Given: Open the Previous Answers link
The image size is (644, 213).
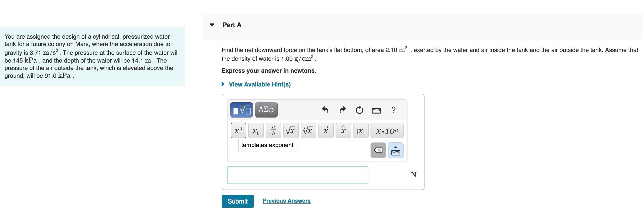Looking at the screenshot, I should 286,201.
